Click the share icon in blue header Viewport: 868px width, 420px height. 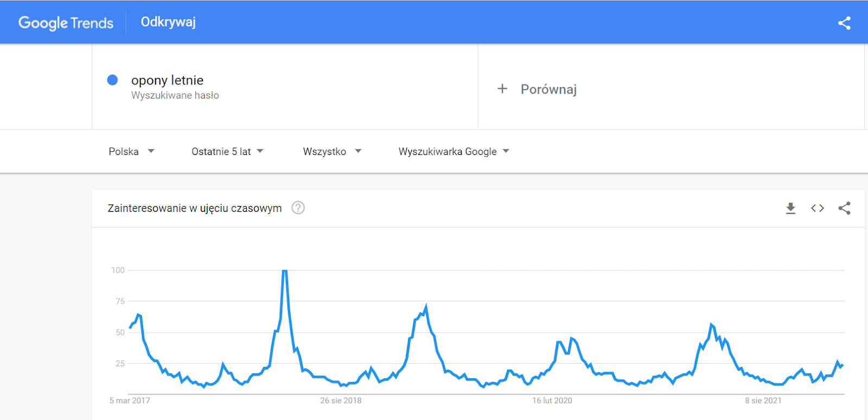[844, 23]
